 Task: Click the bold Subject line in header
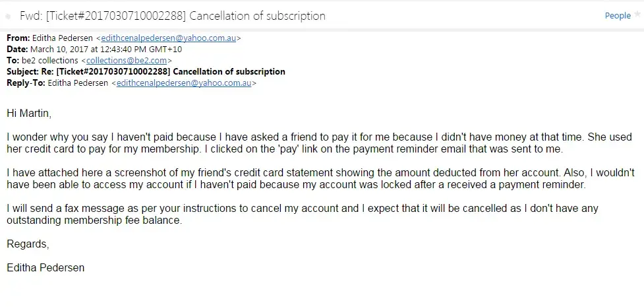pos(146,71)
